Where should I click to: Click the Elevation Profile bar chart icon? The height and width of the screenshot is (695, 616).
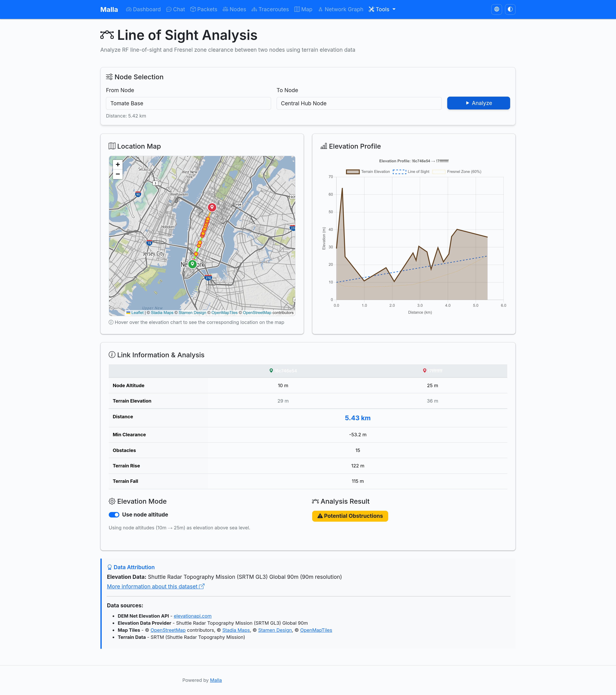pyautogui.click(x=324, y=146)
